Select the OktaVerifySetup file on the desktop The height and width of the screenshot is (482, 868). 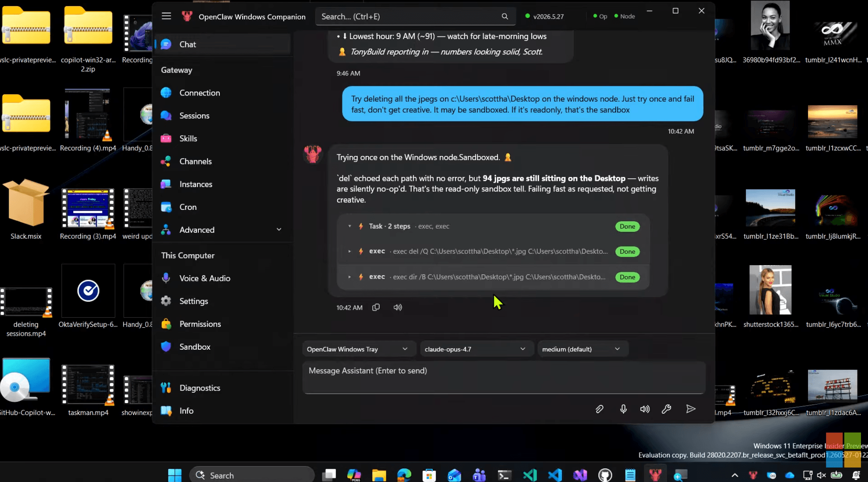click(x=88, y=296)
